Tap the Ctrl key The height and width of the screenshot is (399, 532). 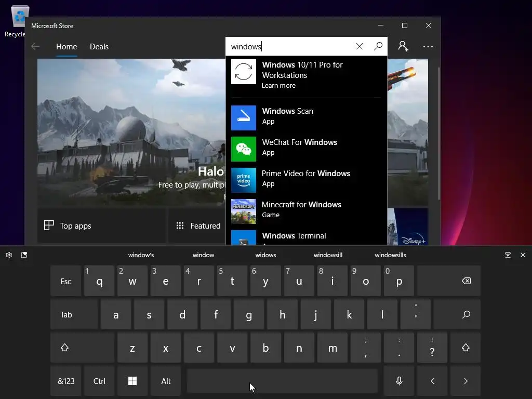(99, 381)
